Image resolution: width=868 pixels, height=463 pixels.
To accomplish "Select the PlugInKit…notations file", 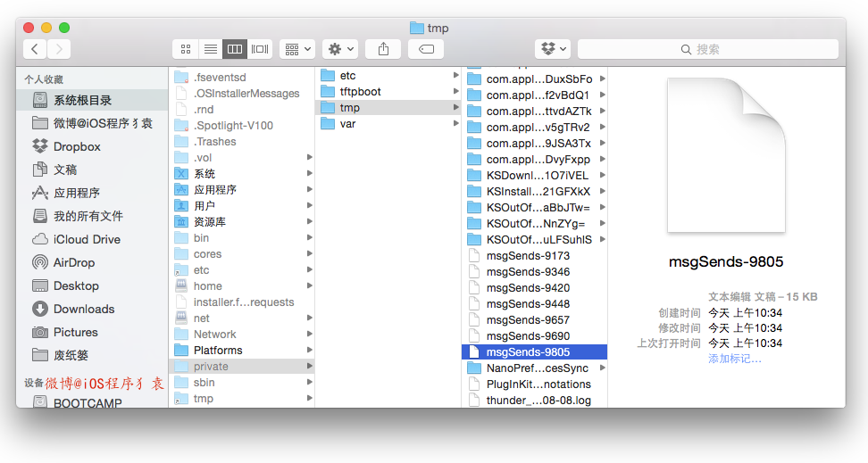I will [534, 384].
